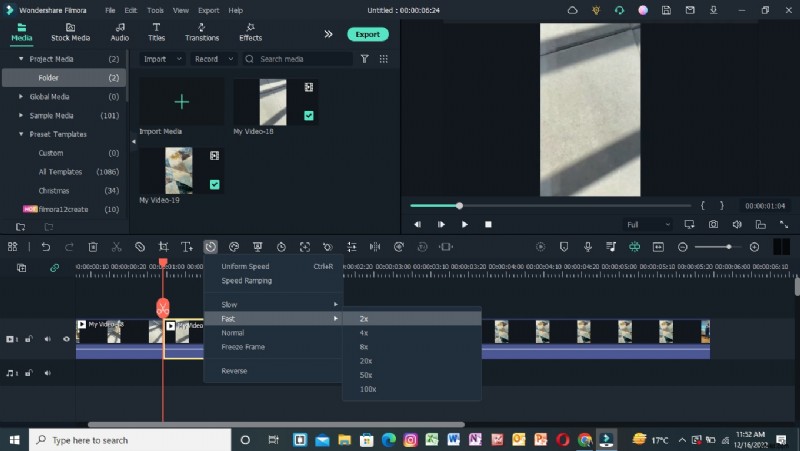This screenshot has height=451, width=800.
Task: Collapse the Project Media tree node
Action: pos(21,59)
